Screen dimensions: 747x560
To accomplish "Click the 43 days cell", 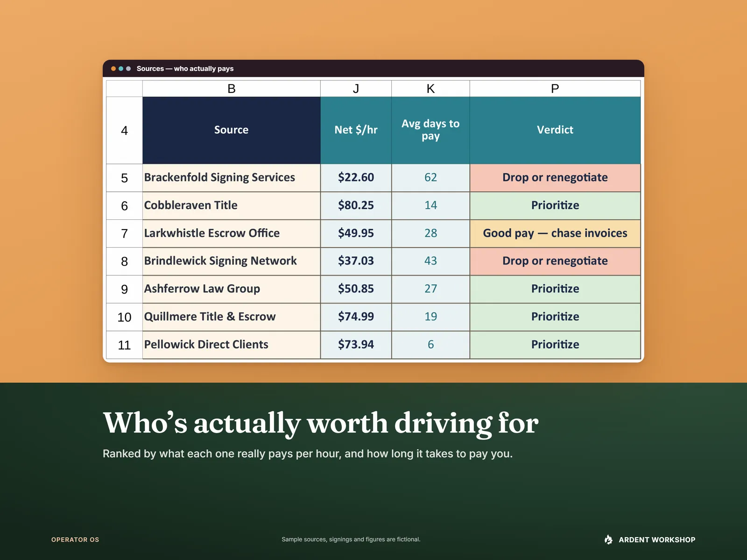I will pos(430,261).
